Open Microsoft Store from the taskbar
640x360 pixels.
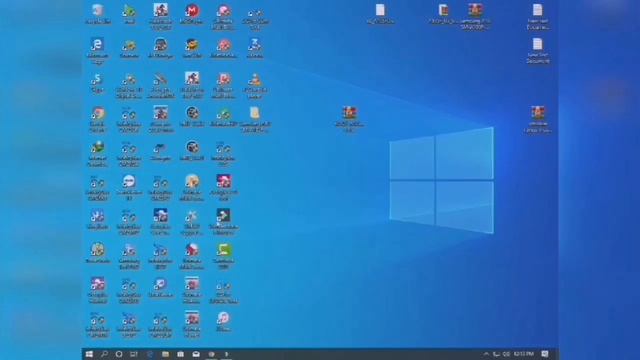pyautogui.click(x=180, y=354)
